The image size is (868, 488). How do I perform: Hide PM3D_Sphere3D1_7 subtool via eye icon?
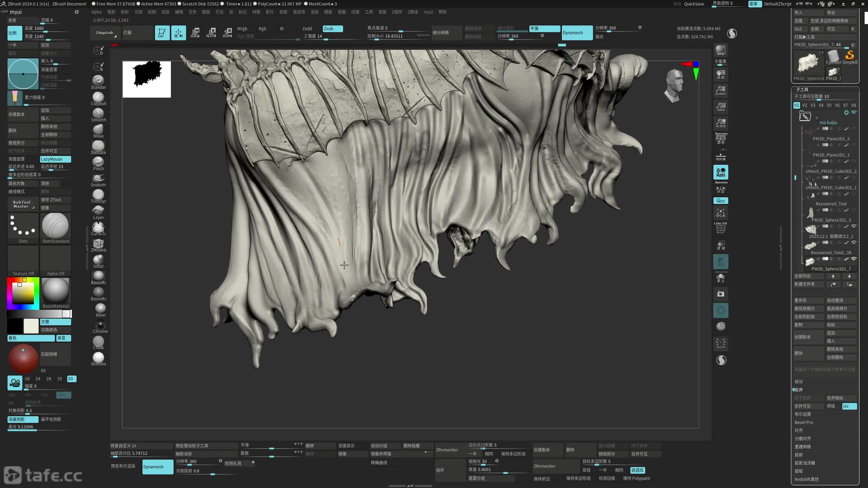point(854,259)
